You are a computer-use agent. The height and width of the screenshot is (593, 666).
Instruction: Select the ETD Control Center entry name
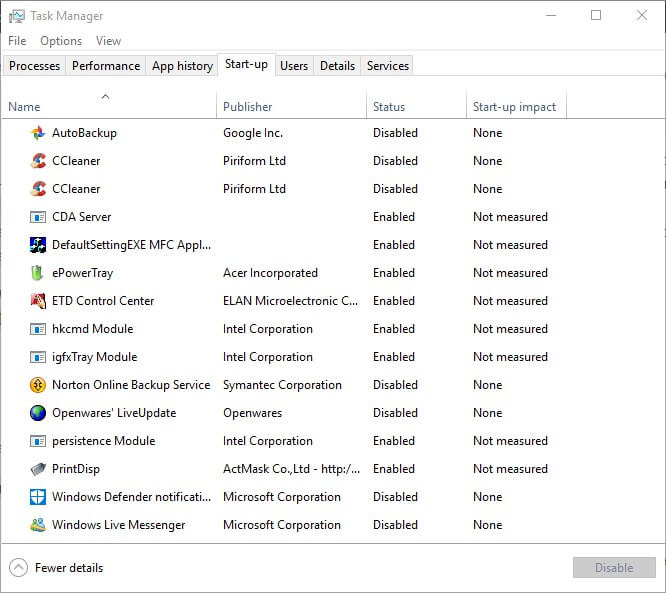(103, 301)
